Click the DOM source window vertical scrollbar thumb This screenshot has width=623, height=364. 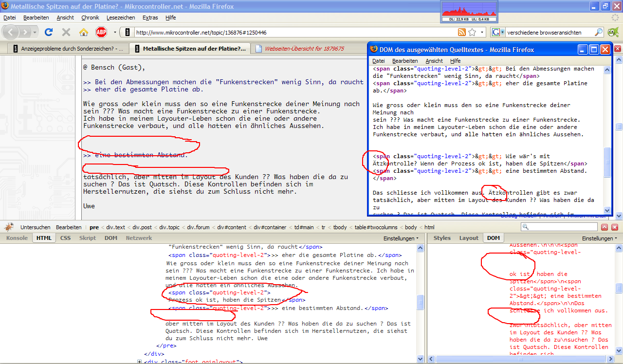607,163
